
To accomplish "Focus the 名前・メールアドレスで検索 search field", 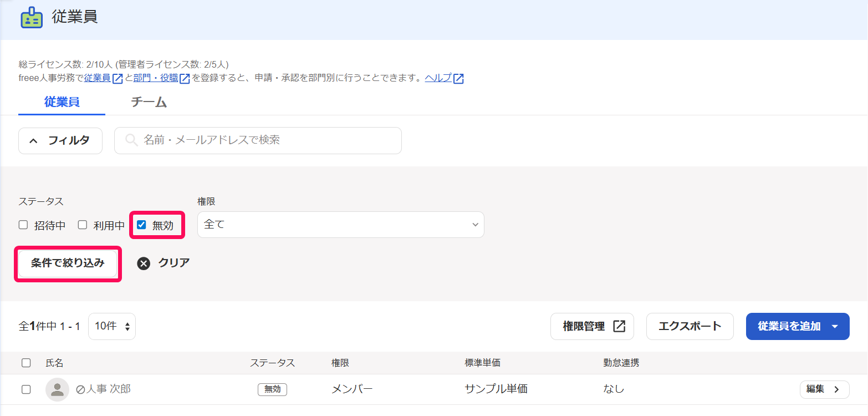I will [x=258, y=141].
